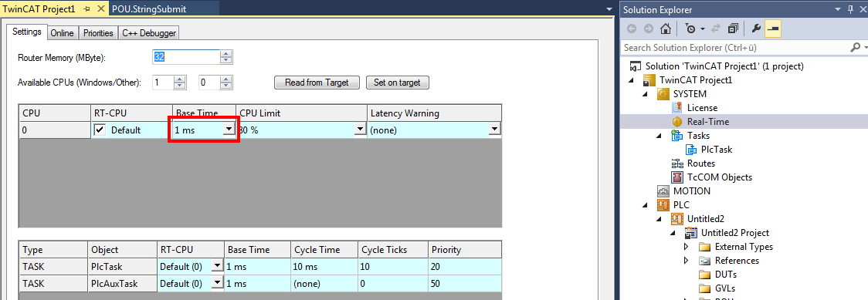
Task: Close the TwinCAT Project1 document tab
Action: pyautogui.click(x=100, y=8)
